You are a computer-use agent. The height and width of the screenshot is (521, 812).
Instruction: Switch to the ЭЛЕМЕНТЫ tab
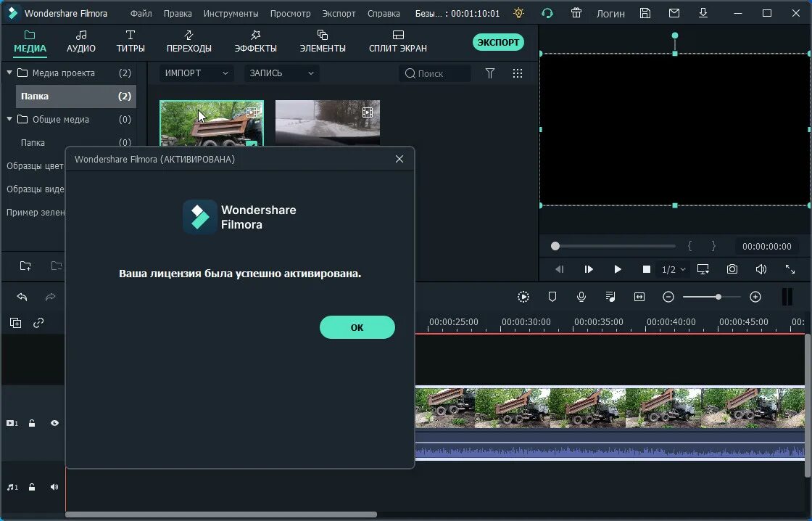(323, 42)
